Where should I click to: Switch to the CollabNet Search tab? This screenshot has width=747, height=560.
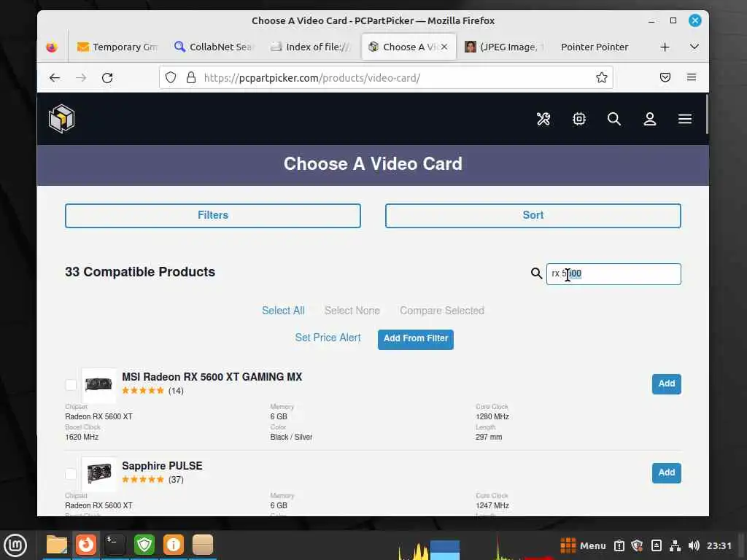214,47
